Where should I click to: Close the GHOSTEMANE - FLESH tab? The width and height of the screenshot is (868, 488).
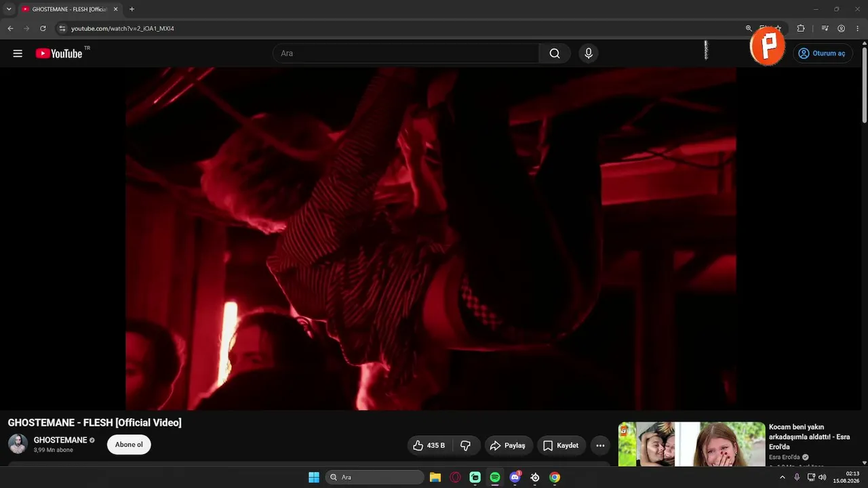coord(115,9)
